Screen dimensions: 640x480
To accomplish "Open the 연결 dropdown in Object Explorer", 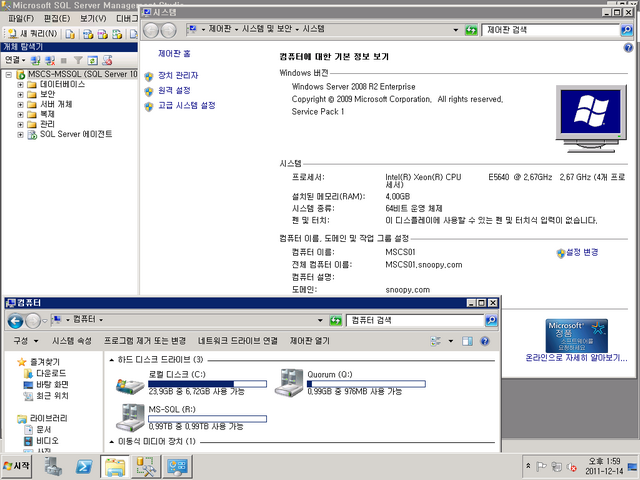I will (15, 60).
